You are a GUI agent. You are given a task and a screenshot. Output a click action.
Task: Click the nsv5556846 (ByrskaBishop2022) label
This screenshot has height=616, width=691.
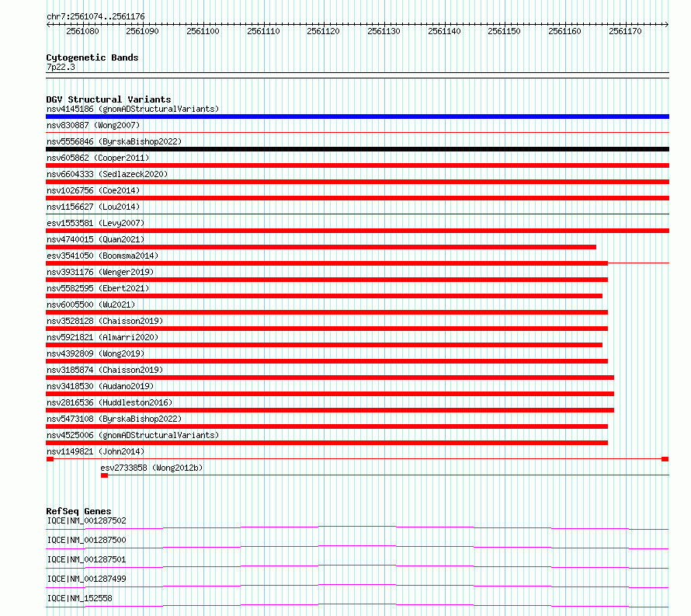point(114,141)
